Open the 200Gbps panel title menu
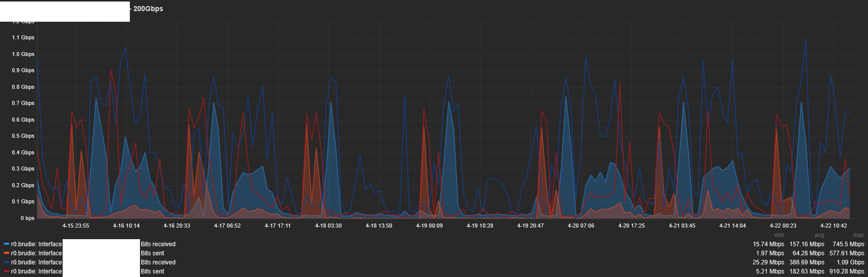The width and height of the screenshot is (868, 277). coord(148,9)
